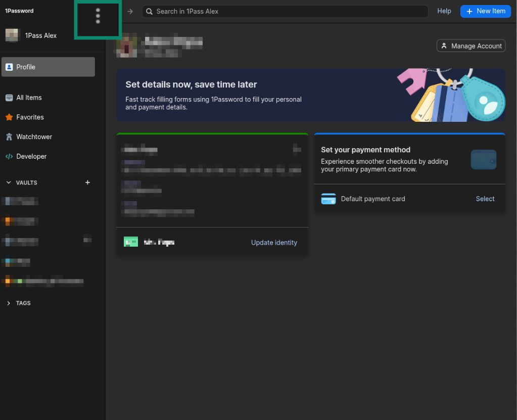Focus the Search in 1Pass Alex field
The height and width of the screenshot is (420, 517).
click(x=286, y=11)
